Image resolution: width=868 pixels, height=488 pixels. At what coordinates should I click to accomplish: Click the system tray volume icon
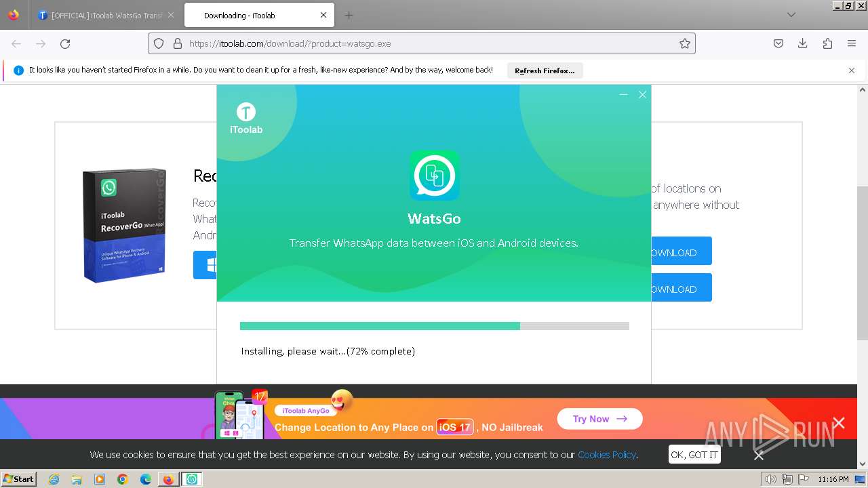coord(770,479)
